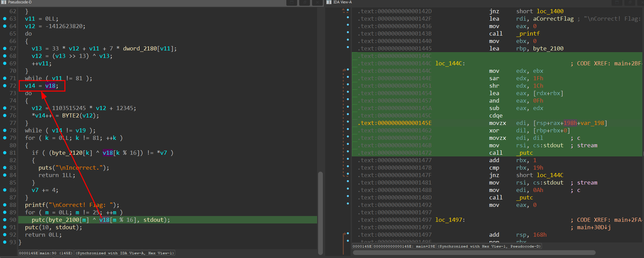The image size is (644, 258).
Task: Switch to the IDA View-A tab
Action: (x=342, y=2)
